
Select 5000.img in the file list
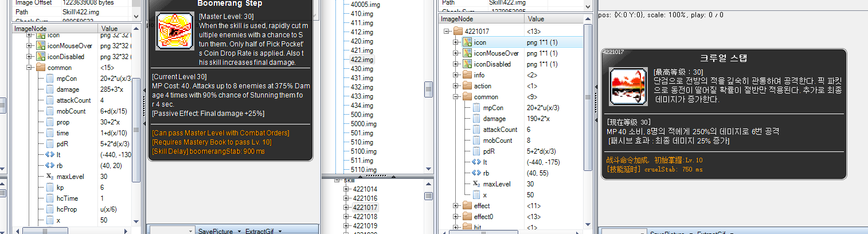[363, 124]
